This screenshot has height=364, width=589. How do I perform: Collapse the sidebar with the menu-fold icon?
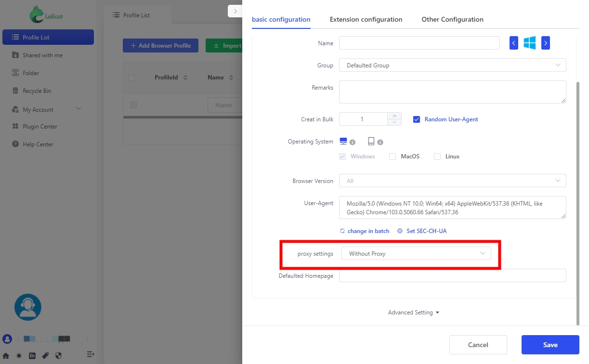click(90, 354)
